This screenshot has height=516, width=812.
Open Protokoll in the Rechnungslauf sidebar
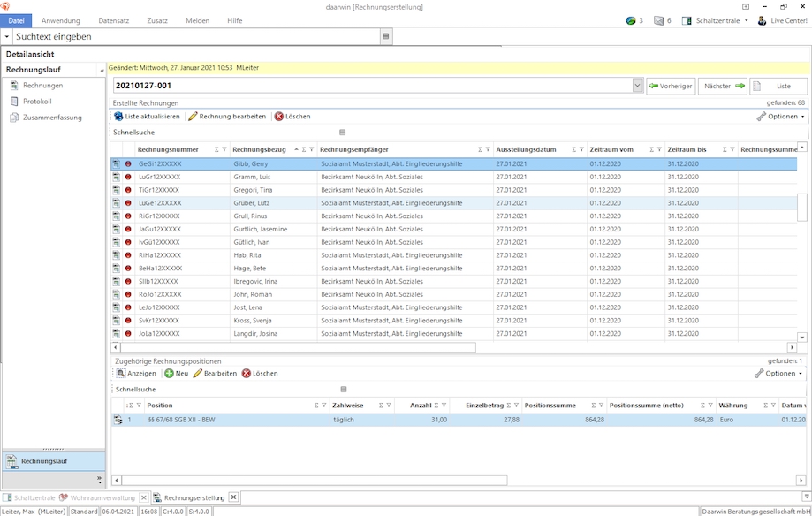coord(37,102)
